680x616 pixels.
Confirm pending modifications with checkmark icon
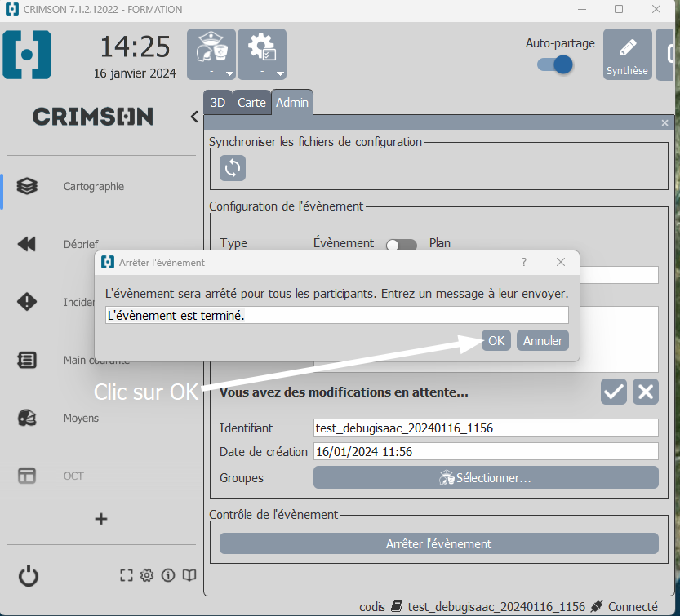(x=614, y=392)
